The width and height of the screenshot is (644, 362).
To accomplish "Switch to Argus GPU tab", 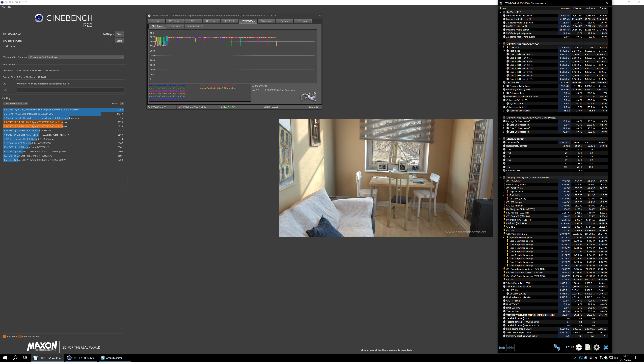I will coord(193,21).
